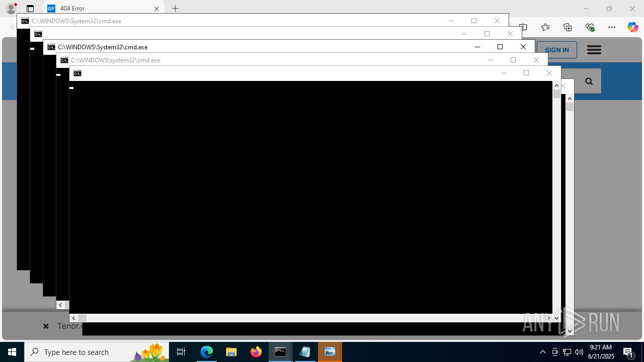The width and height of the screenshot is (644, 362).
Task: Open the clock showing 9:21 AM
Action: (x=602, y=352)
